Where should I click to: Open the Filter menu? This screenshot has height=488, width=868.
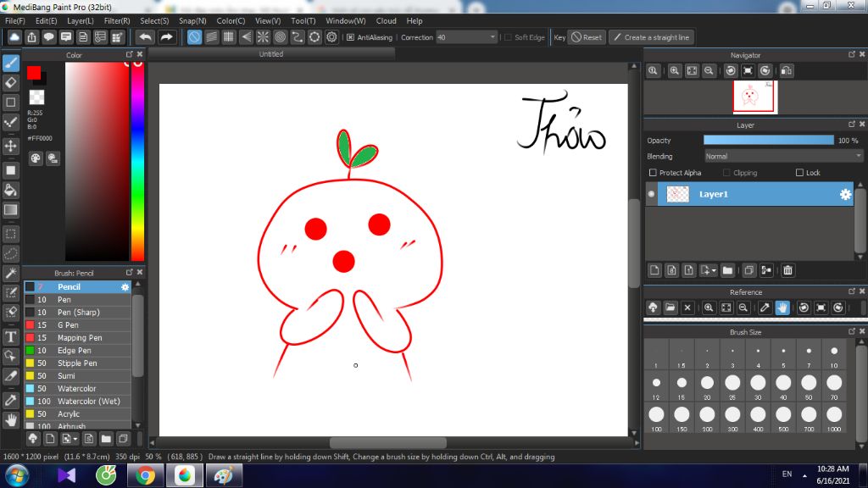(x=117, y=20)
